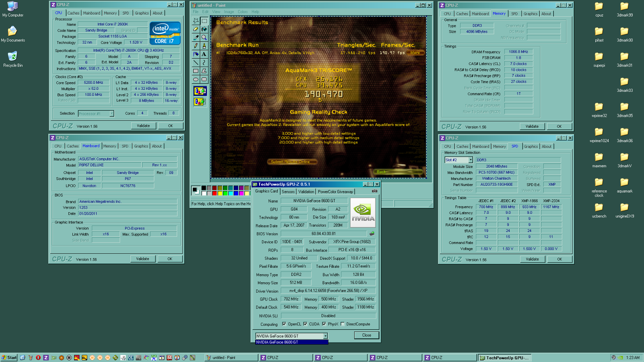The image size is (644, 362).
Task: Select the Ellipse tool in Paint
Action: pyautogui.click(x=196, y=79)
